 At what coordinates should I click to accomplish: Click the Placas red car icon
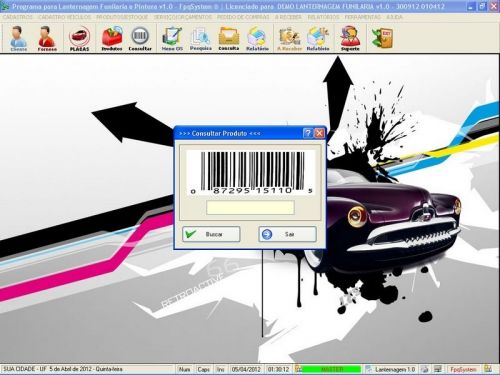[x=80, y=39]
